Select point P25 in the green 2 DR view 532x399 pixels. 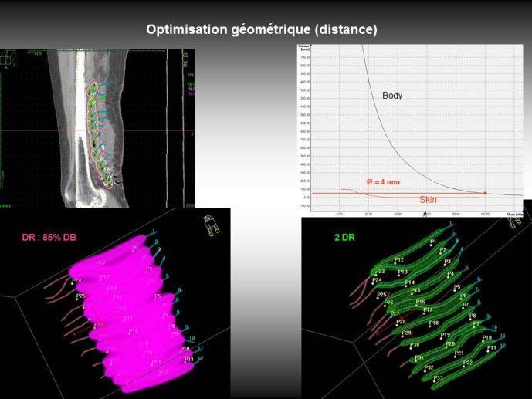pyautogui.click(x=381, y=295)
